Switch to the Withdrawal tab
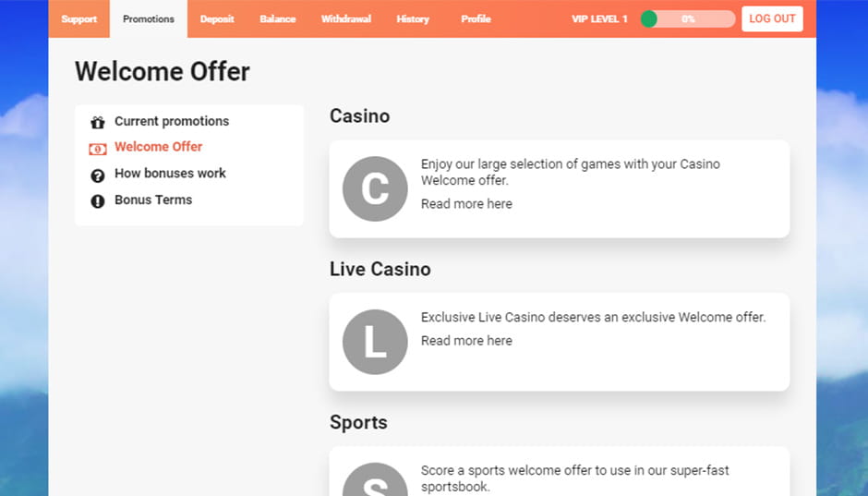868x496 pixels. (x=346, y=18)
